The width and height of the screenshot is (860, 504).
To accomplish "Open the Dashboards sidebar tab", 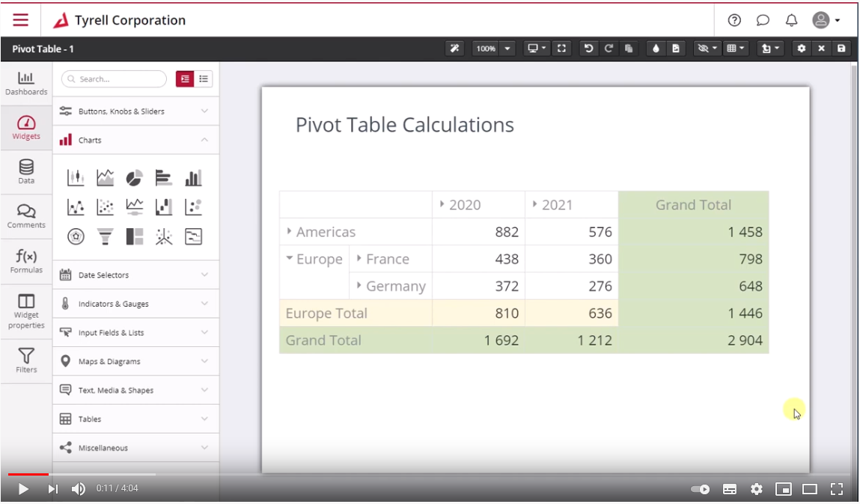I will pos(26,84).
